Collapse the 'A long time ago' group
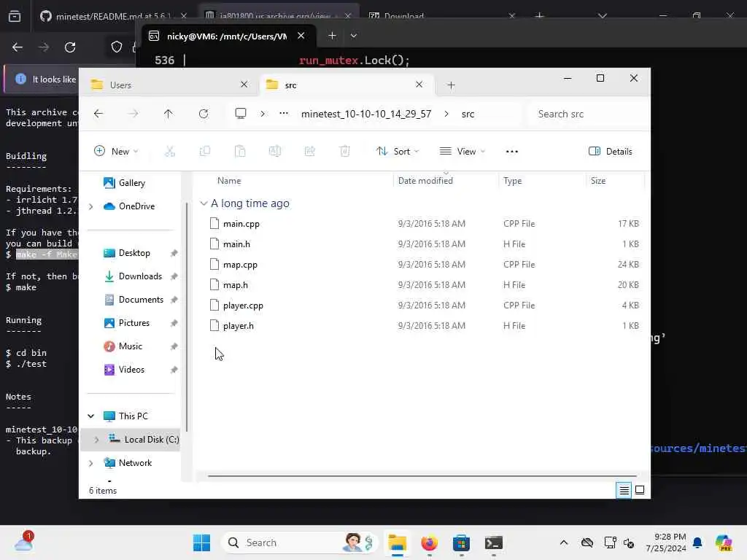This screenshot has height=560, width=747. point(204,203)
